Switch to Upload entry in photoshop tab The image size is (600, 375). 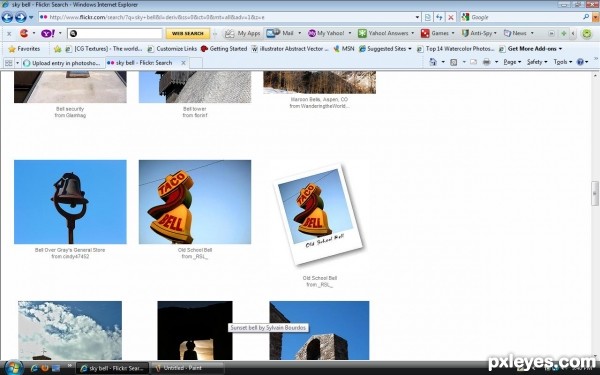pos(63,63)
